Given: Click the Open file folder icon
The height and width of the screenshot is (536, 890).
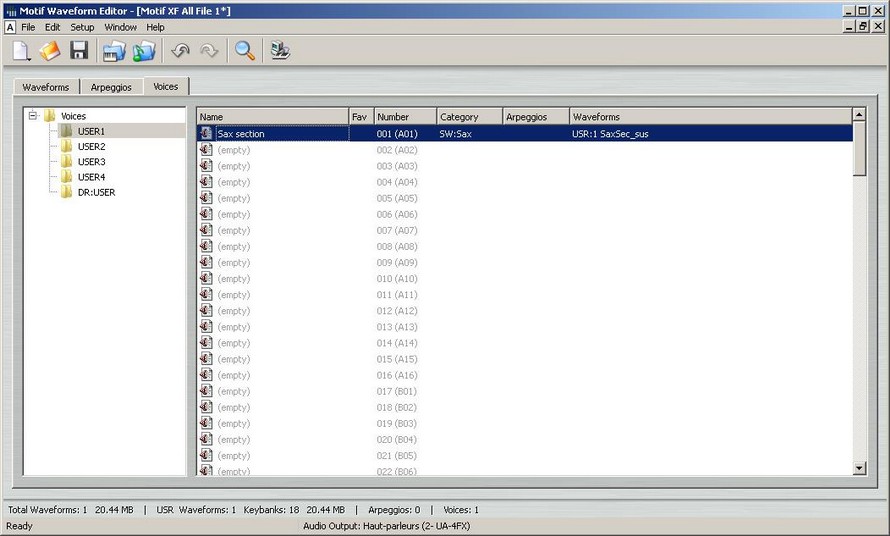Looking at the screenshot, I should [x=50, y=51].
